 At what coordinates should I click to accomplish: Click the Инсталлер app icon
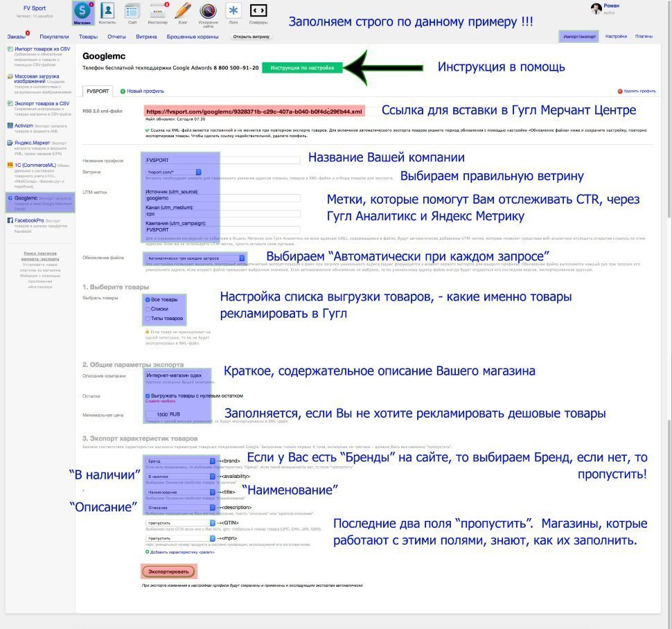click(x=158, y=12)
